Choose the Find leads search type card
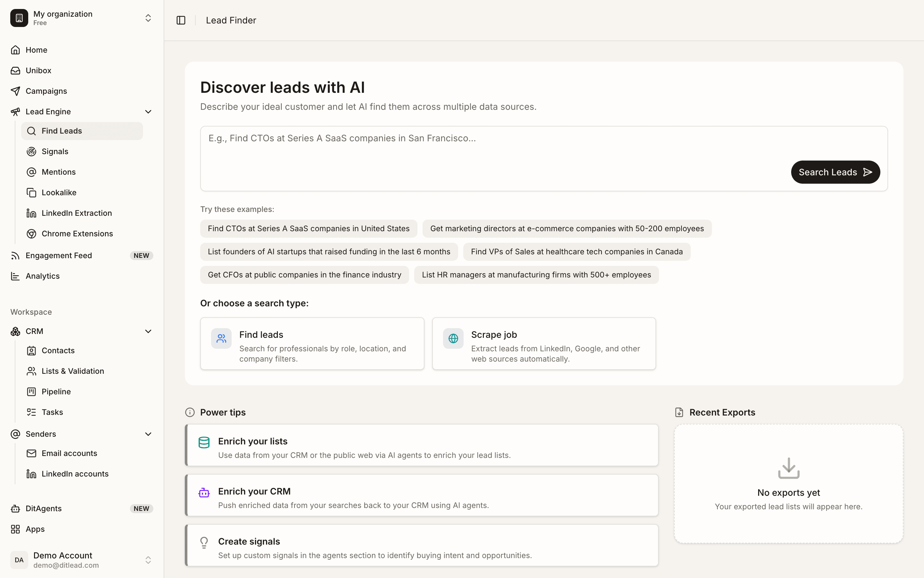This screenshot has width=924, height=578. pyautogui.click(x=312, y=344)
